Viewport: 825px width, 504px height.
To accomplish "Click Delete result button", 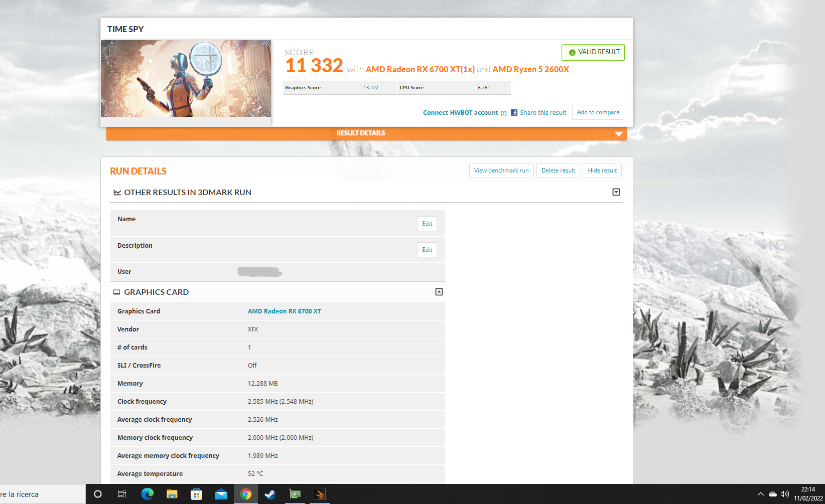I will [x=559, y=171].
